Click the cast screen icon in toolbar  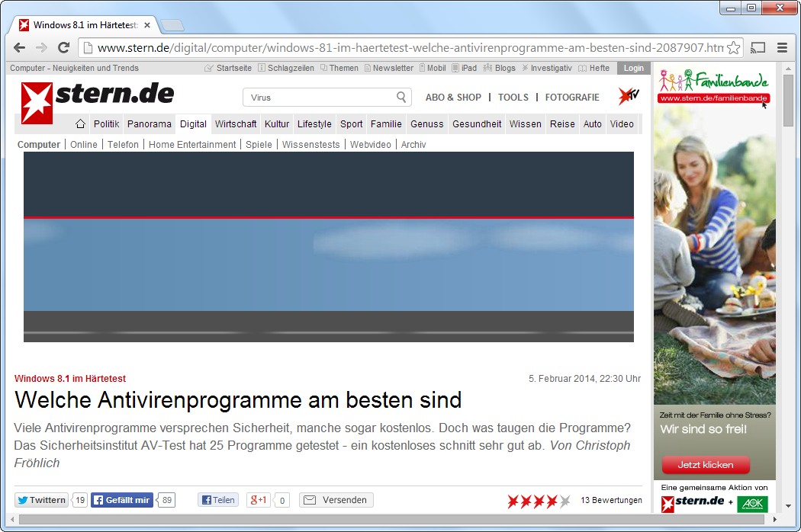click(758, 47)
